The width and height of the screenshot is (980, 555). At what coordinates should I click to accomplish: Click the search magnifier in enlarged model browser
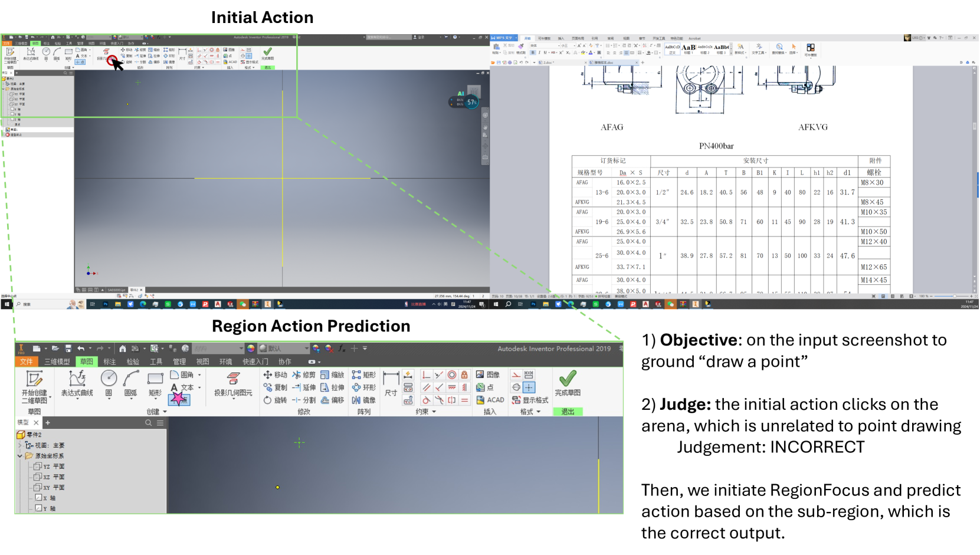149,423
